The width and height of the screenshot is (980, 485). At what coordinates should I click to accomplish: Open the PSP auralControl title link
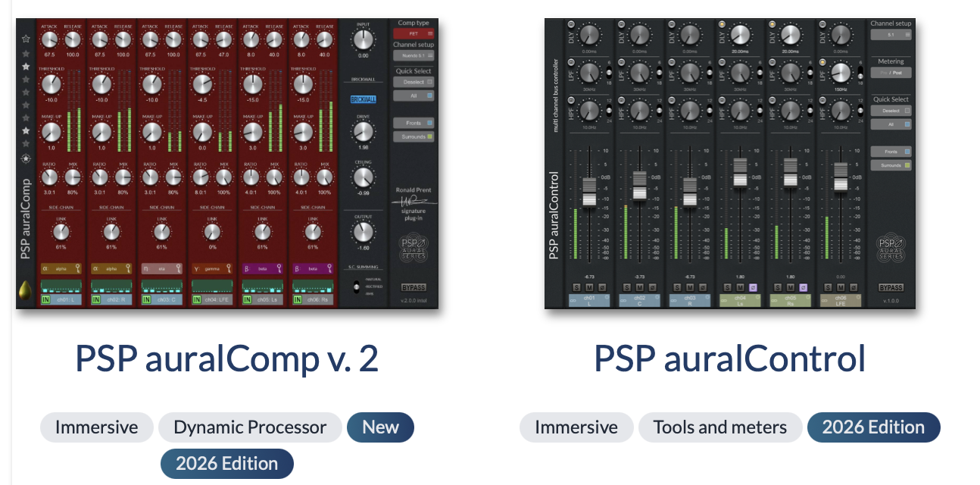[x=729, y=358]
